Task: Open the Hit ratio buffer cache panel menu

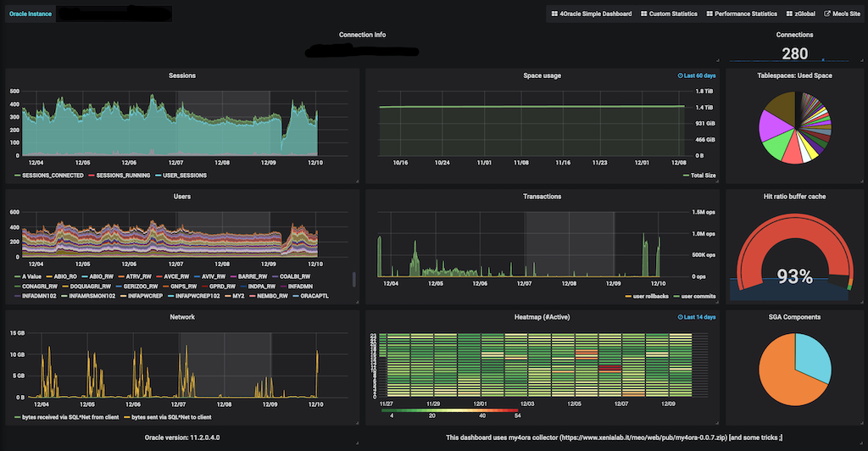Action: (794, 197)
